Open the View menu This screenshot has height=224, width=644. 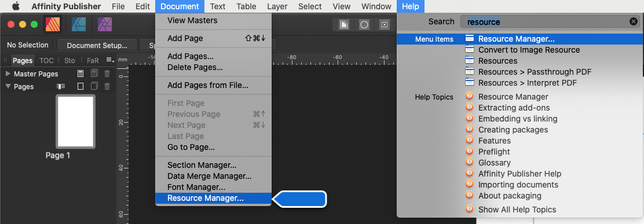[342, 6]
